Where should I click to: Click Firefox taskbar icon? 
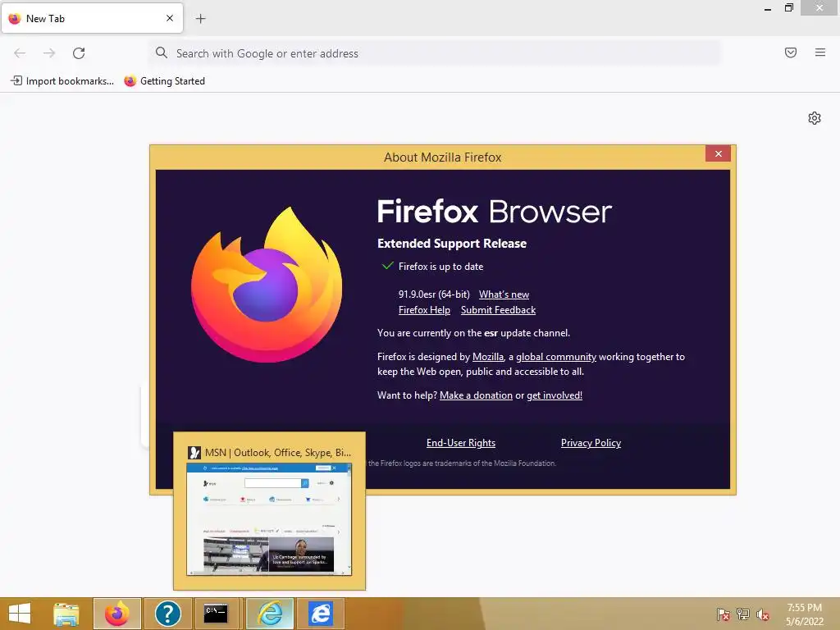coord(116,614)
